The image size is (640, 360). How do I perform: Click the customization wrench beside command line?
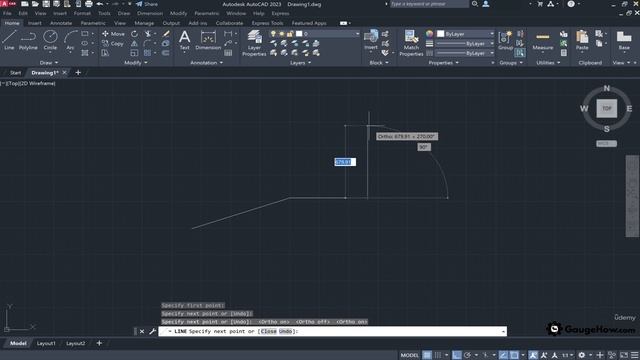click(152, 331)
